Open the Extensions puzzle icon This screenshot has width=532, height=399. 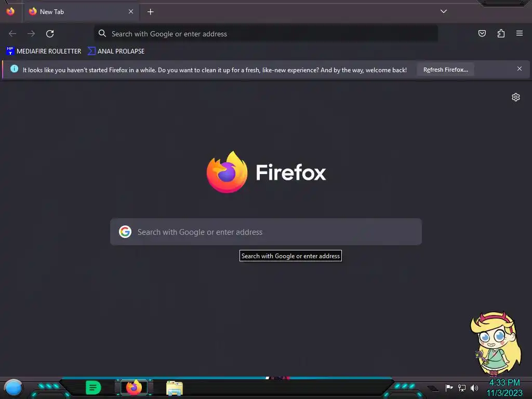(501, 33)
